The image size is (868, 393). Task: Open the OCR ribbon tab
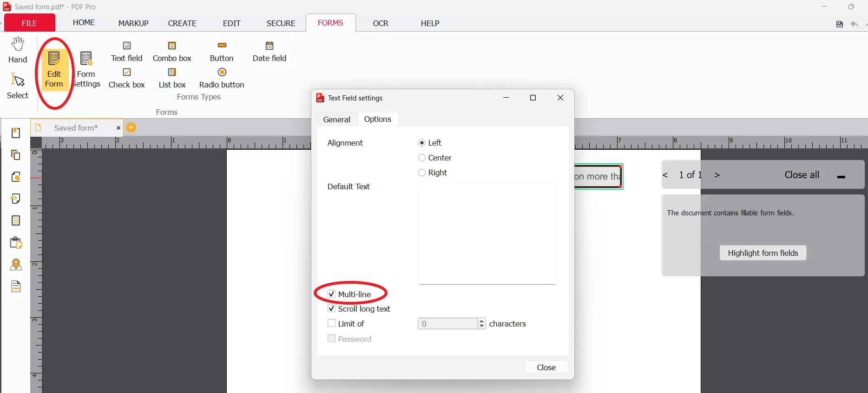[x=381, y=23]
